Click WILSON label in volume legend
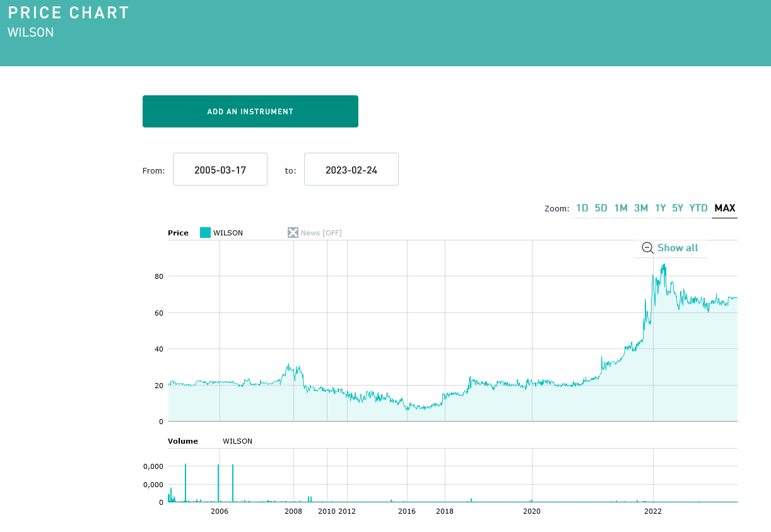This screenshot has height=532, width=771. pos(237,441)
